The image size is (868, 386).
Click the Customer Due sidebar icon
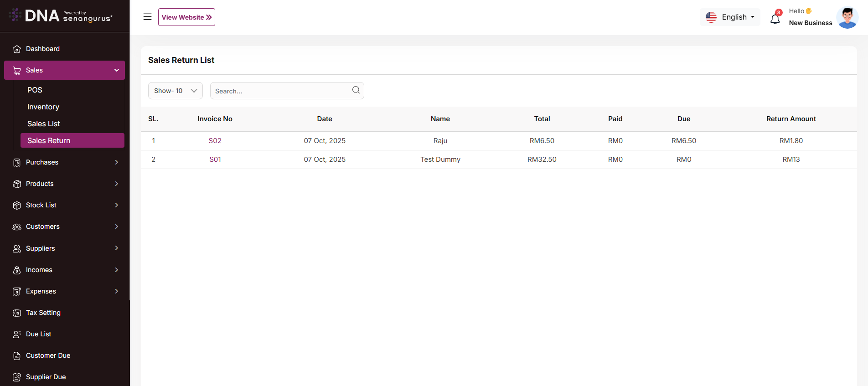tap(17, 356)
